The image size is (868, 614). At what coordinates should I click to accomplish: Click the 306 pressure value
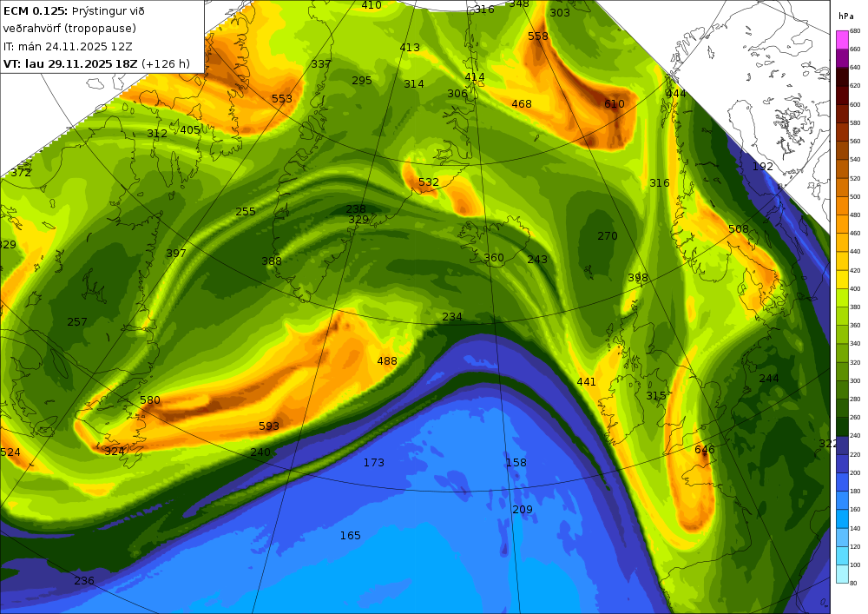(x=457, y=94)
